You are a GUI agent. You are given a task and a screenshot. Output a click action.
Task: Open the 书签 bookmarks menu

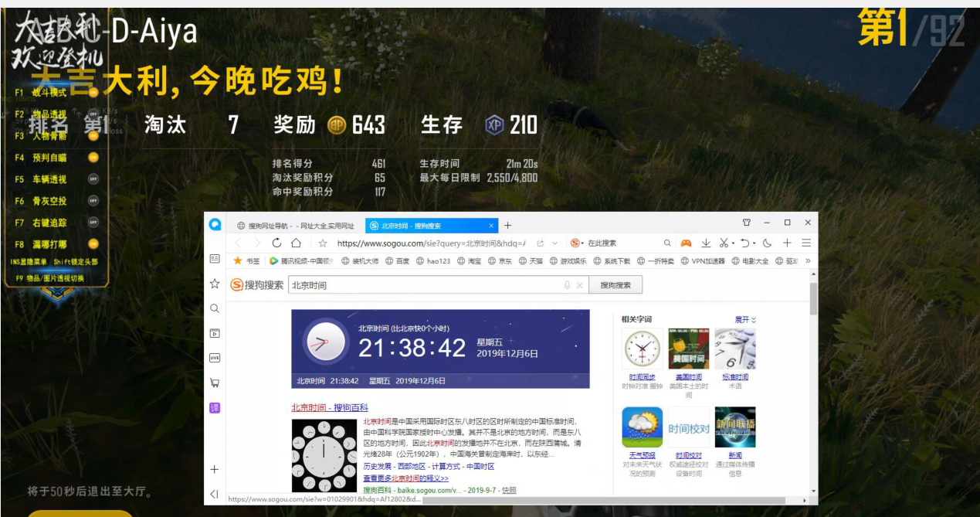(246, 261)
